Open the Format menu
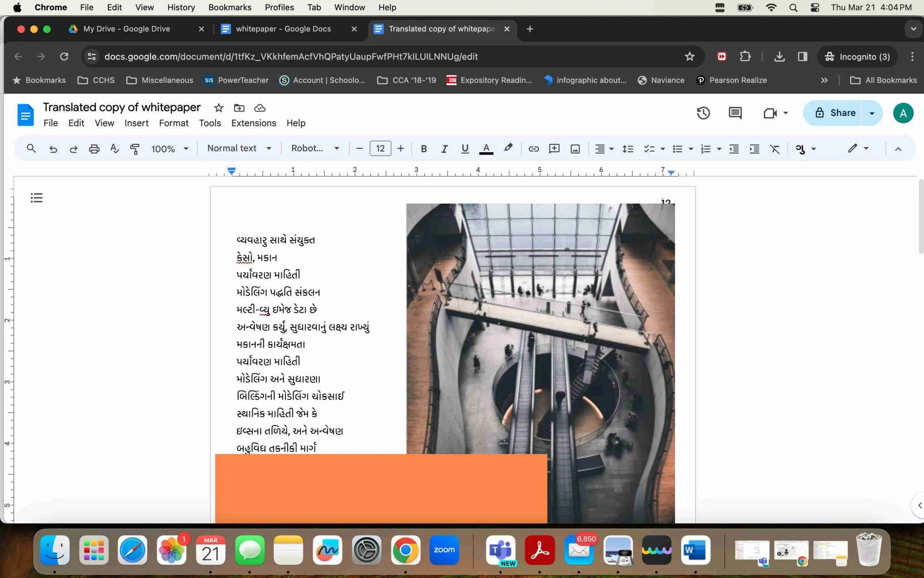The height and width of the screenshot is (578, 924). (174, 123)
